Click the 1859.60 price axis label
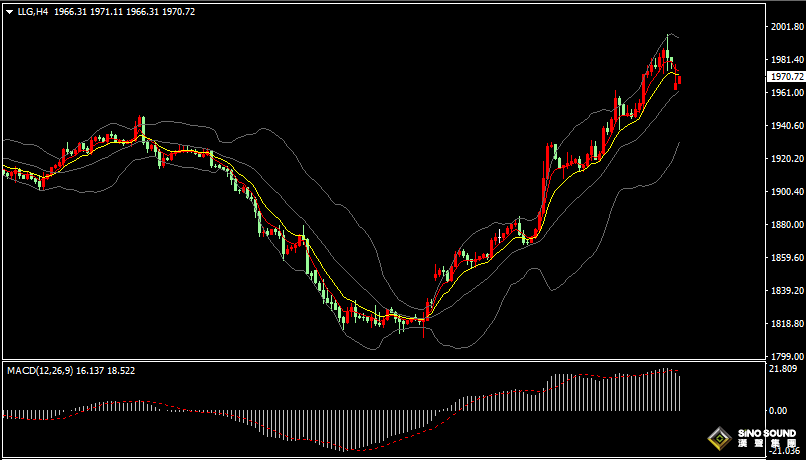 coord(785,258)
